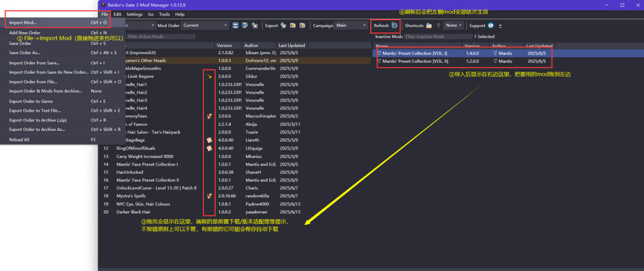Click the export order to archive icon
644x271 pixels.
coord(302,26)
